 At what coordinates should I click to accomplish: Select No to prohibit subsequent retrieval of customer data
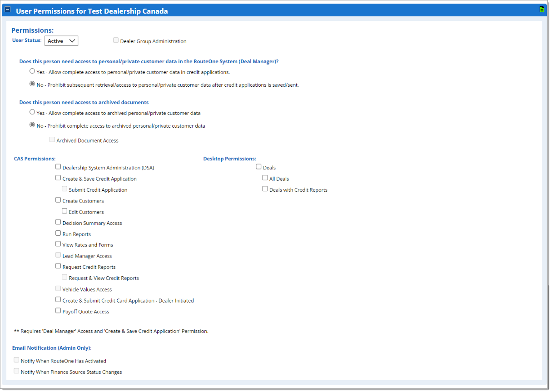(32, 84)
